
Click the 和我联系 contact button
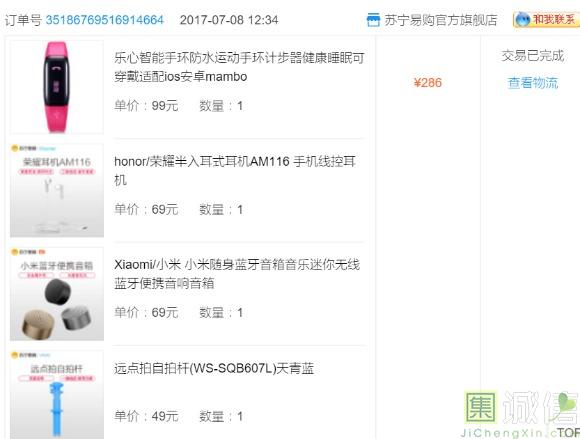(x=546, y=20)
